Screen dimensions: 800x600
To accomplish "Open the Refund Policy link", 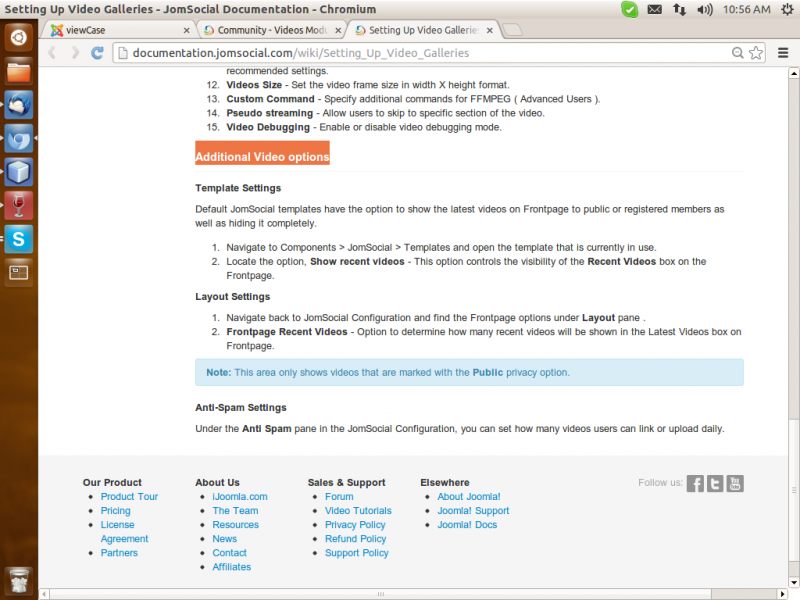I will [x=356, y=539].
